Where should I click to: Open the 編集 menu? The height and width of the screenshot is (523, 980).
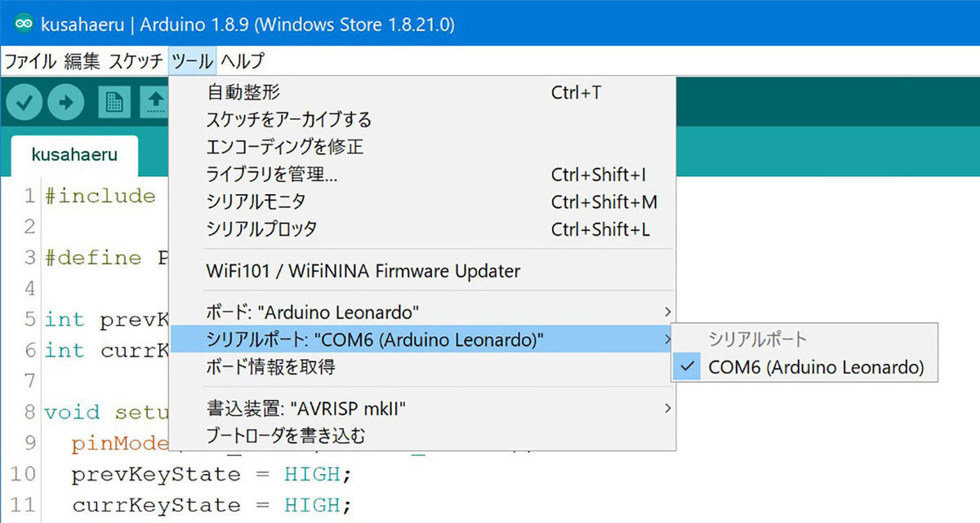tap(82, 61)
